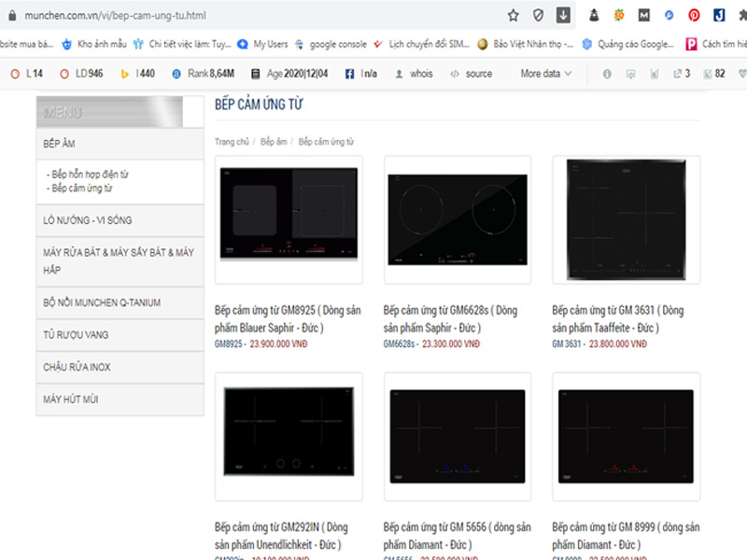Select MÁY RỬA BÁT & MÁY SẤY BÁT menu item
This screenshot has height=560, width=747.
click(x=120, y=261)
